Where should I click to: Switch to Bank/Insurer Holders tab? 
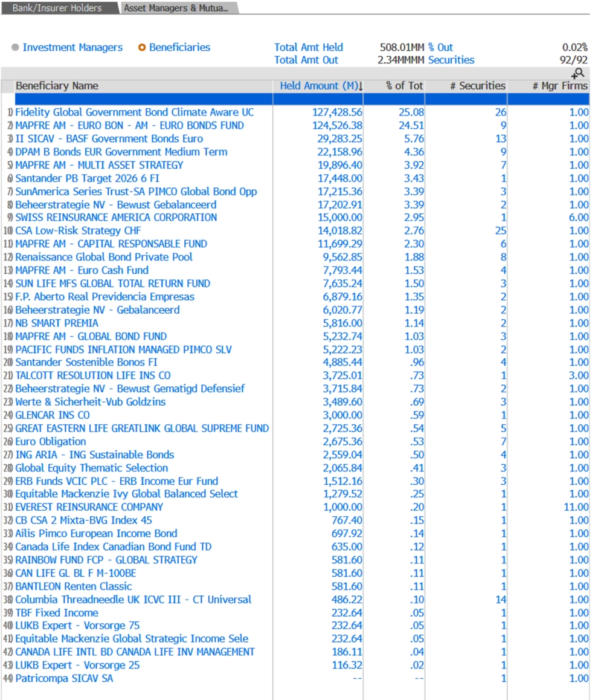click(x=58, y=8)
